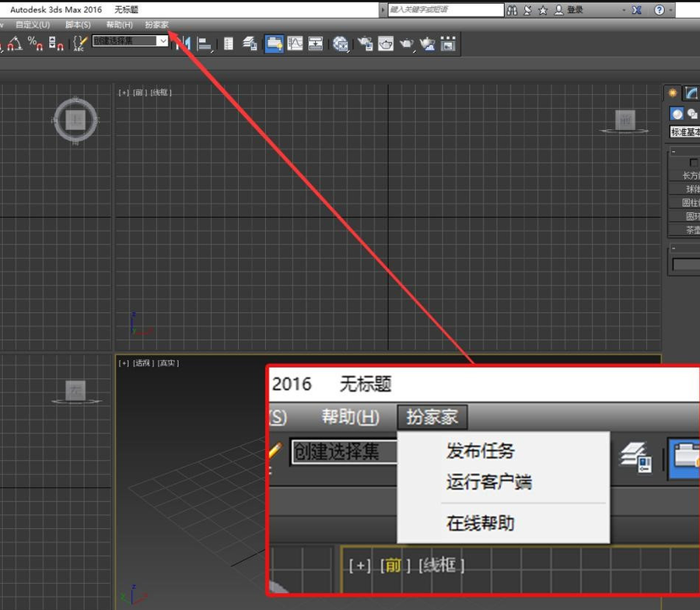Toggle the Angle Snap tool
Screen dimensions: 700x610
pyautogui.click(x=15, y=44)
